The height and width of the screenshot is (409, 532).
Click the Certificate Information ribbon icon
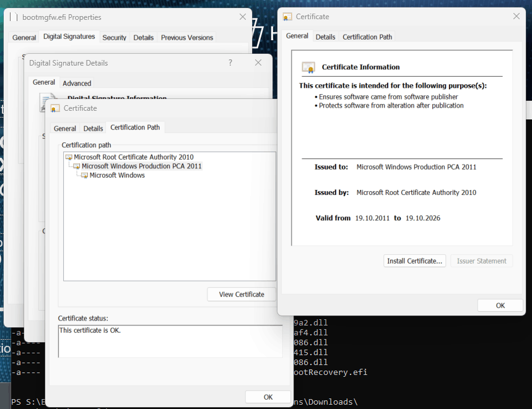pos(308,67)
